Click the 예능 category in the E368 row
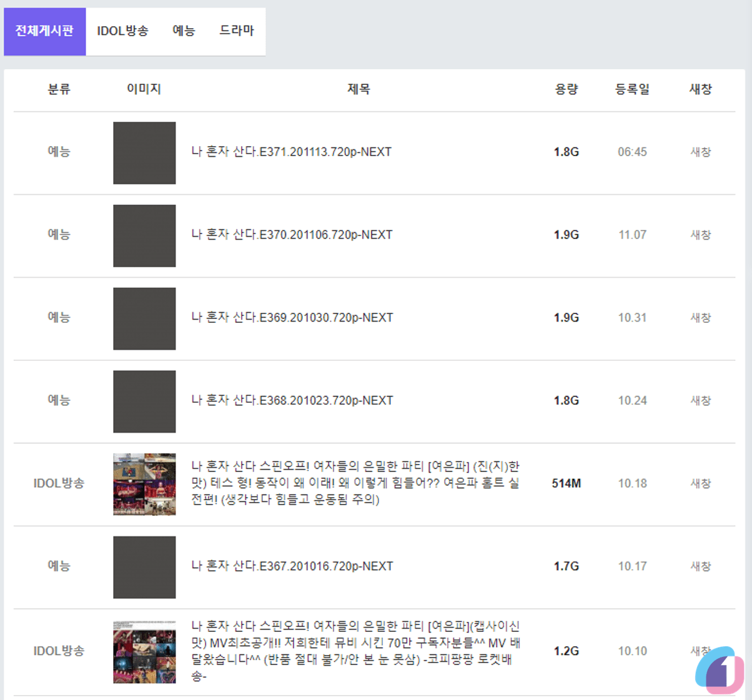This screenshot has width=752, height=700. tap(59, 400)
